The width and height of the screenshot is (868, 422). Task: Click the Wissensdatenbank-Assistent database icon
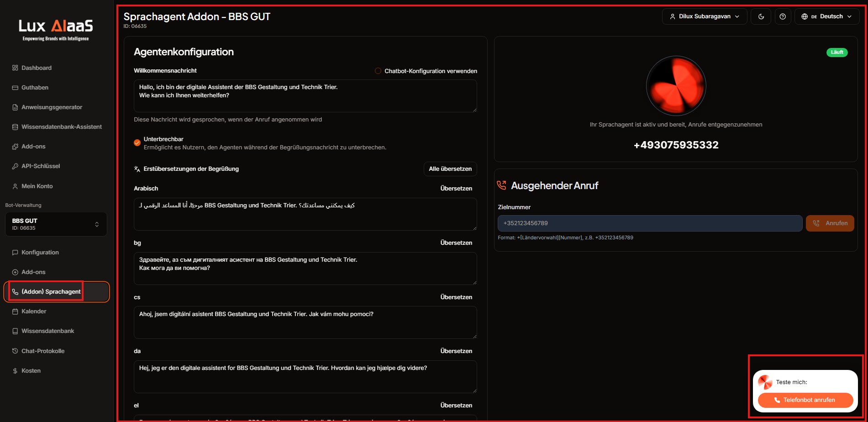tap(15, 127)
